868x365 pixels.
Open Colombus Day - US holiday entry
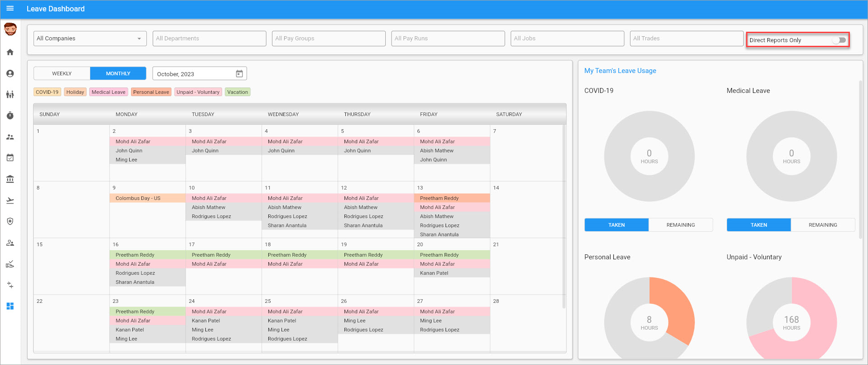147,198
